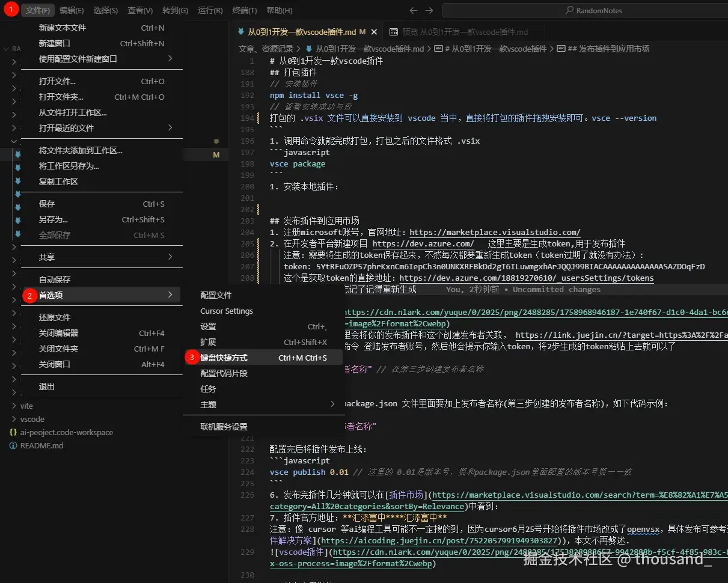Click the symbol icon before 从0到1开发一款vscode插件 breadcrumb
The height and width of the screenshot is (583, 728).
(x=438, y=49)
